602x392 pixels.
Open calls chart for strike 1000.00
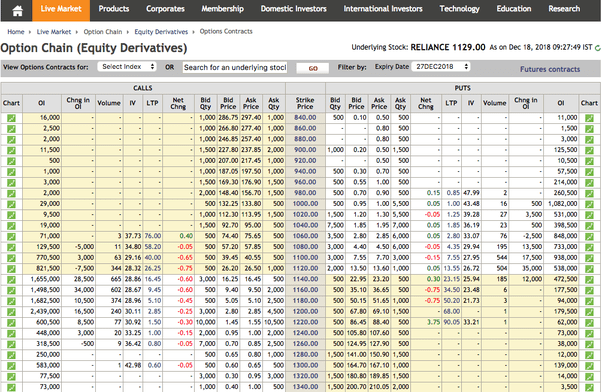coord(11,204)
